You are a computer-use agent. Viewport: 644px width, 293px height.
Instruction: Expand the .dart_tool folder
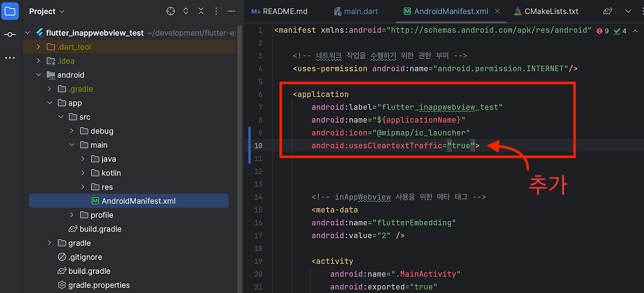38,47
